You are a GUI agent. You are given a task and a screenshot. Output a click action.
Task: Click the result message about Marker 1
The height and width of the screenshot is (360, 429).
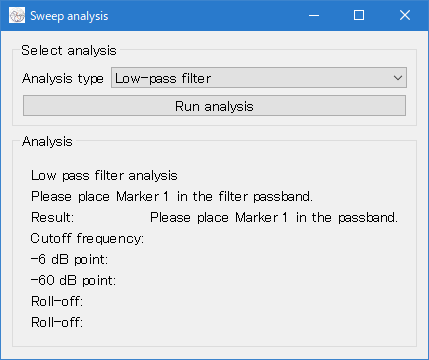pyautogui.click(x=274, y=218)
